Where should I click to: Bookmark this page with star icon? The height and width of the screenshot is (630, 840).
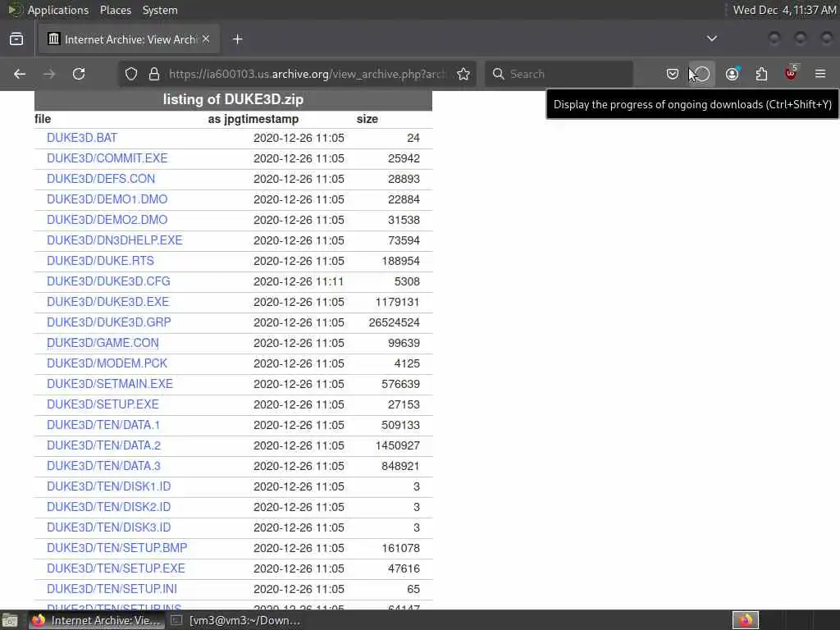[463, 74]
